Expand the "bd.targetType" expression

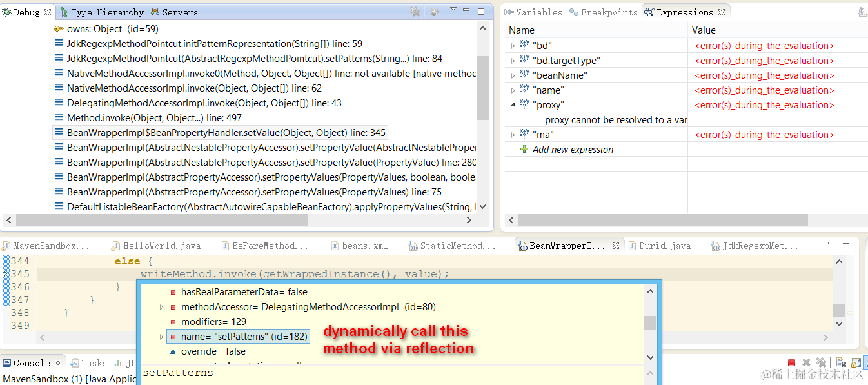tap(513, 61)
